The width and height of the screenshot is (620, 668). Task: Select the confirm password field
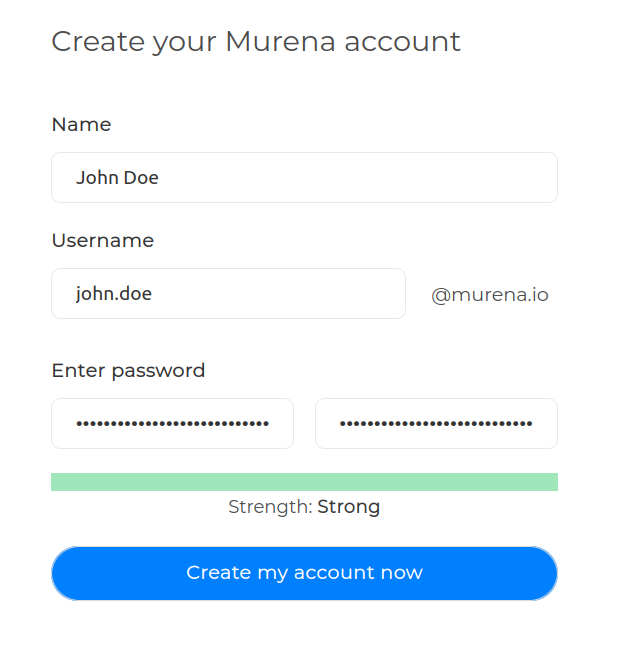pos(436,424)
